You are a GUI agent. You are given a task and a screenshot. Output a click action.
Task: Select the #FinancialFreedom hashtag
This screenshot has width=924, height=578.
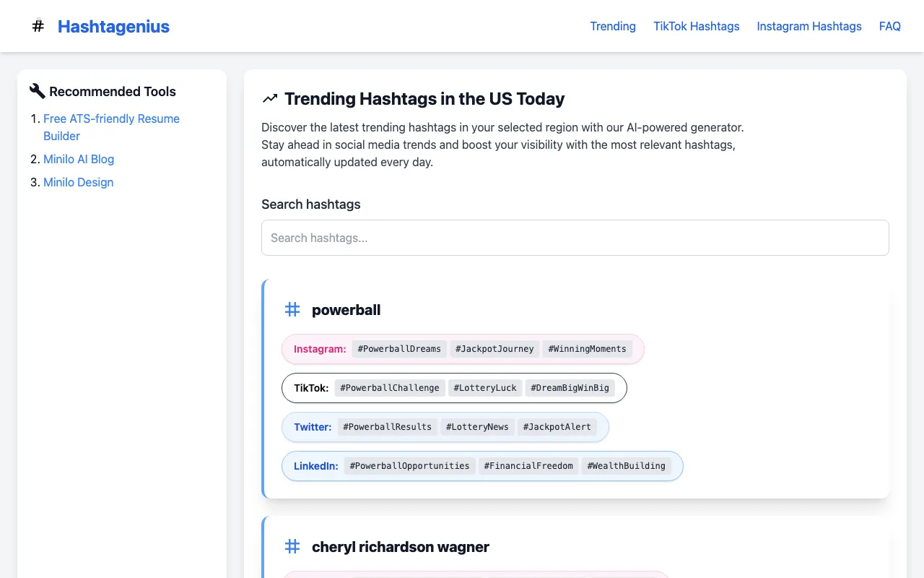point(528,466)
